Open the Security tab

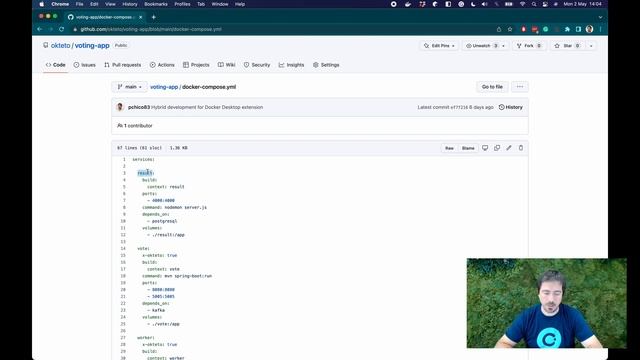[257, 65]
